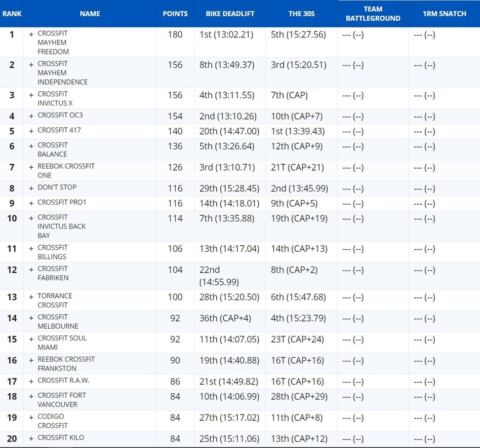The width and height of the screenshot is (480, 448).
Task: Expand the CrossFit Kilo row
Action: [31, 439]
